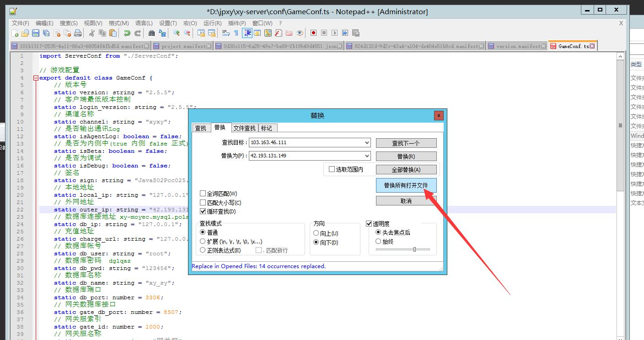Open the version.manifest file tab
Image resolution: width=644 pixels, height=340 pixels.
coord(516,46)
